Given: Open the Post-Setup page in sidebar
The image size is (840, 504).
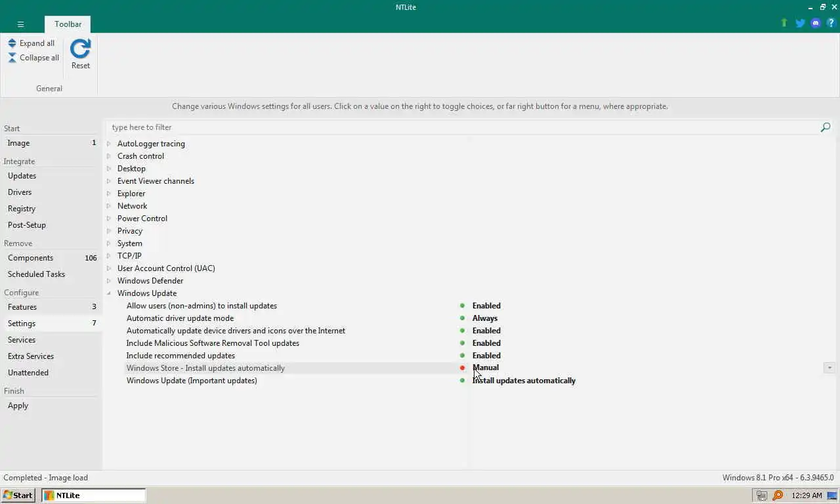Looking at the screenshot, I should (x=51, y=225).
